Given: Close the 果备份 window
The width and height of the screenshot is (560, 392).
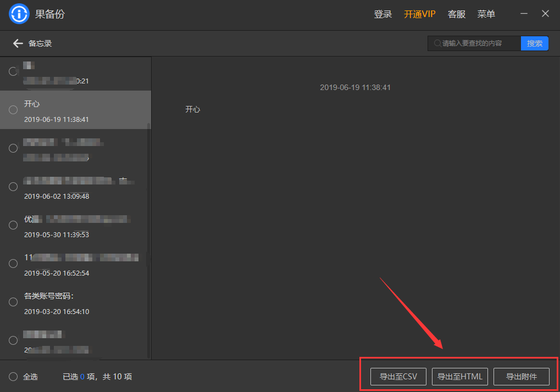Looking at the screenshot, I should tap(545, 14).
